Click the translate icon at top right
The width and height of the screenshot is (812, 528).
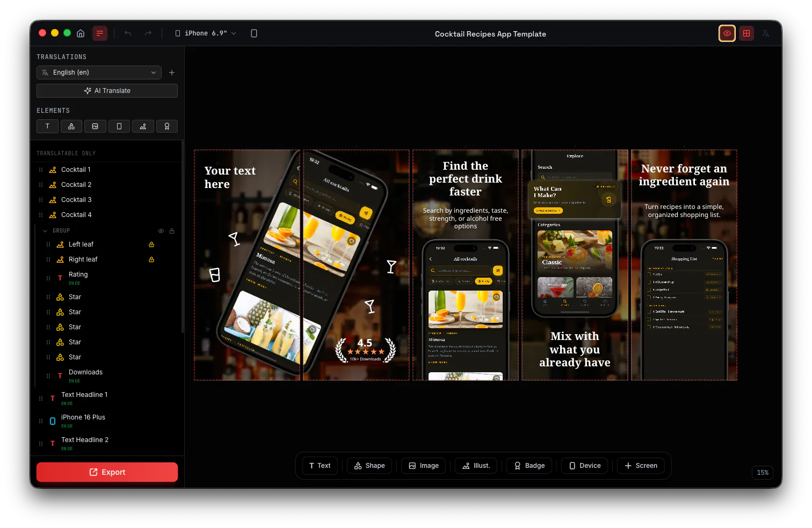(x=766, y=33)
